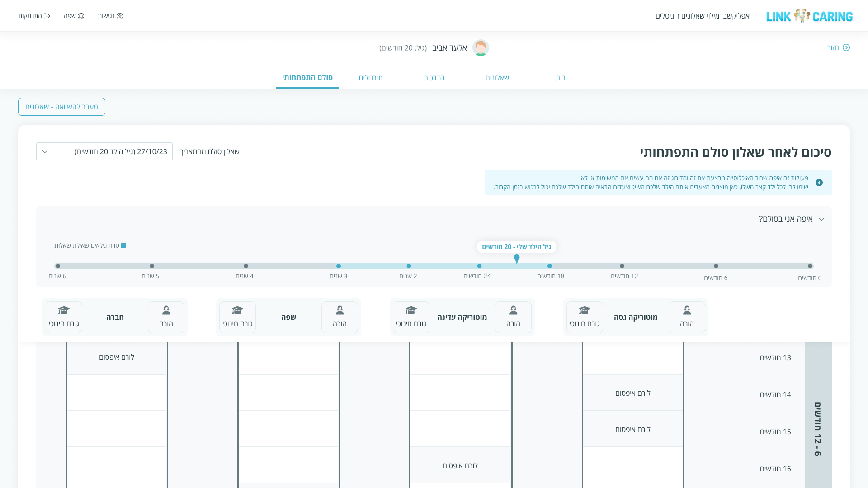Screen dimensions: 868x488
Task: Click the מוטוריקה גסה column title
Action: [636, 317]
